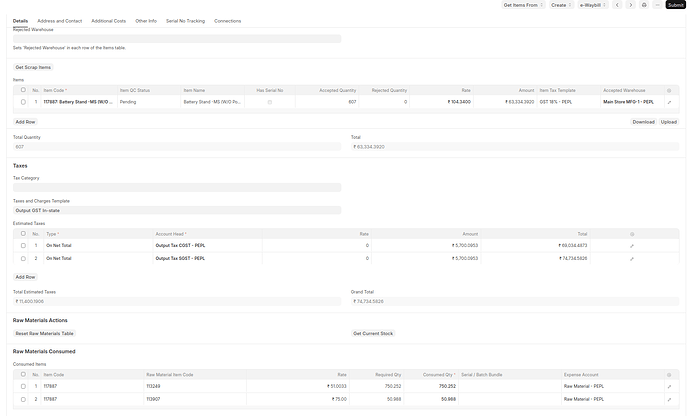Tick checkbox for Output Tax CGST row
690x416 pixels.
pyautogui.click(x=23, y=245)
